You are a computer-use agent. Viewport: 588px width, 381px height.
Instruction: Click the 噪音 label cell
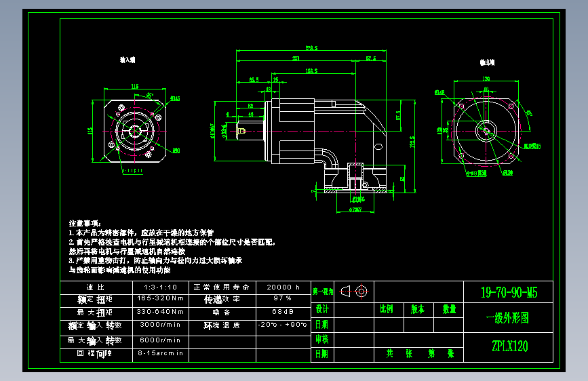pos(222,313)
